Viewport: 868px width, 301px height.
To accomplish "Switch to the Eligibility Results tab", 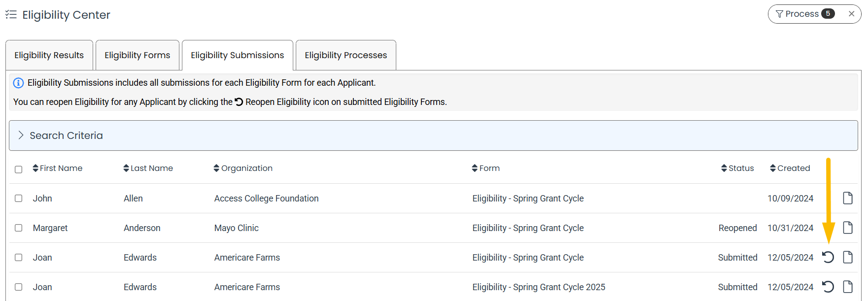I will point(49,55).
